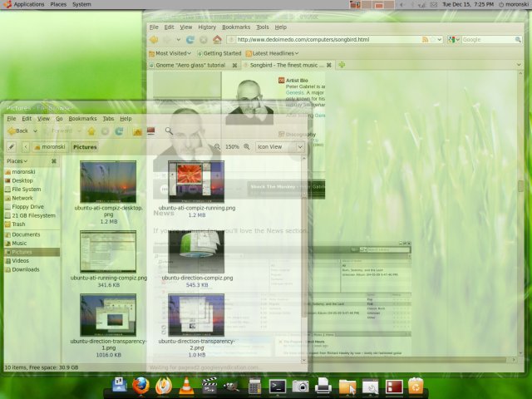The height and width of the screenshot is (399, 532).
Task: Toggle the path edit pencil button
Action: click(11, 147)
